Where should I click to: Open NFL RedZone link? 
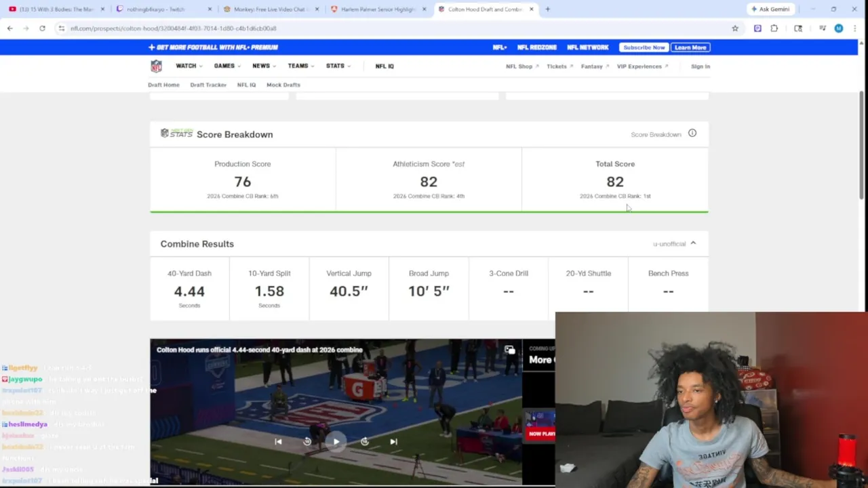[x=537, y=47]
